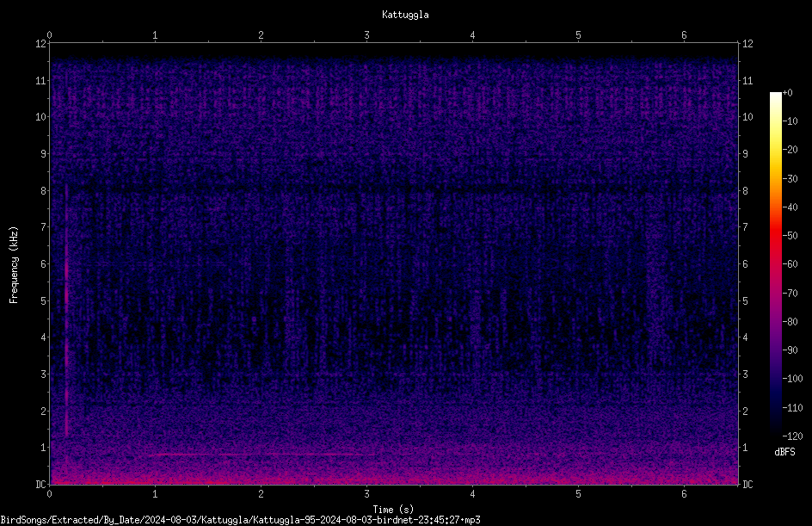Click the horizontal tone line near 0.8 kHz
The width and height of the screenshot is (812, 526).
tap(261, 455)
